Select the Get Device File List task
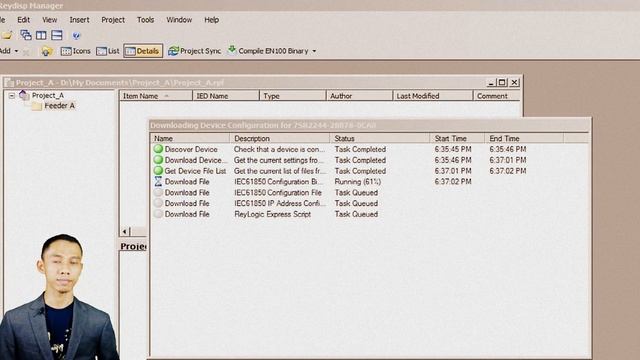640x360 pixels. point(369,171)
